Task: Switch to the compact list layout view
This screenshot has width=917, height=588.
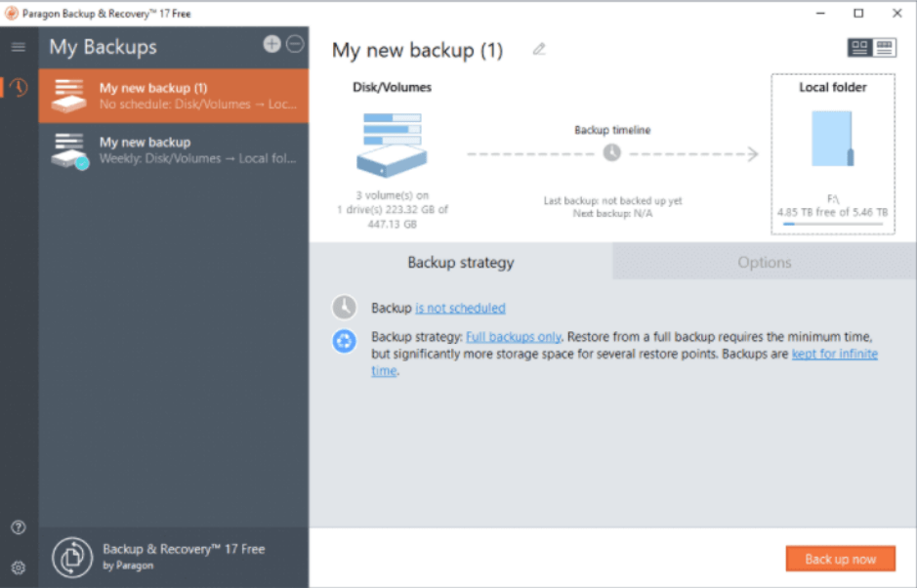Action: click(885, 48)
